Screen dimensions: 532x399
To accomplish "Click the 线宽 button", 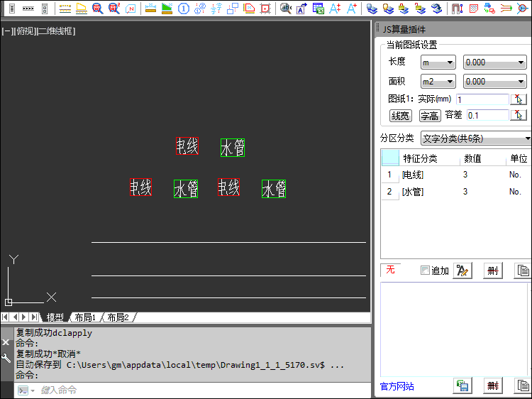I will (x=401, y=115).
